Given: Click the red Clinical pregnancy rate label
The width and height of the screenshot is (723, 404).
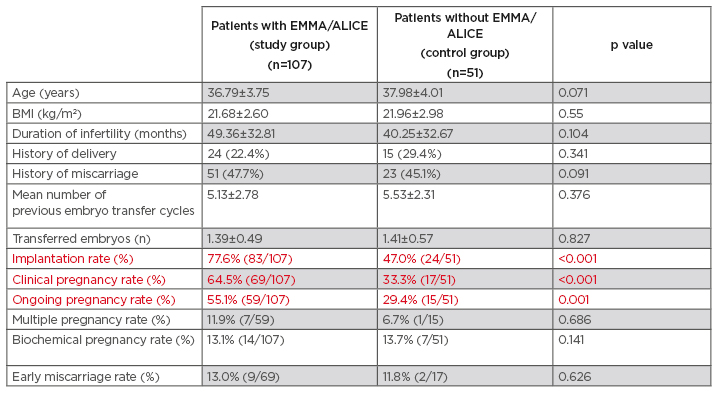Looking at the screenshot, I should pos(89,278).
